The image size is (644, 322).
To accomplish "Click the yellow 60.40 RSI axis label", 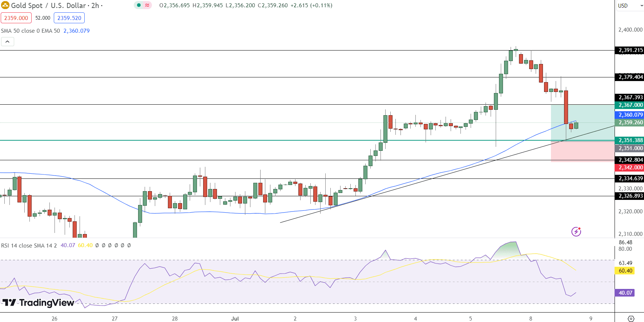I will [625, 271].
